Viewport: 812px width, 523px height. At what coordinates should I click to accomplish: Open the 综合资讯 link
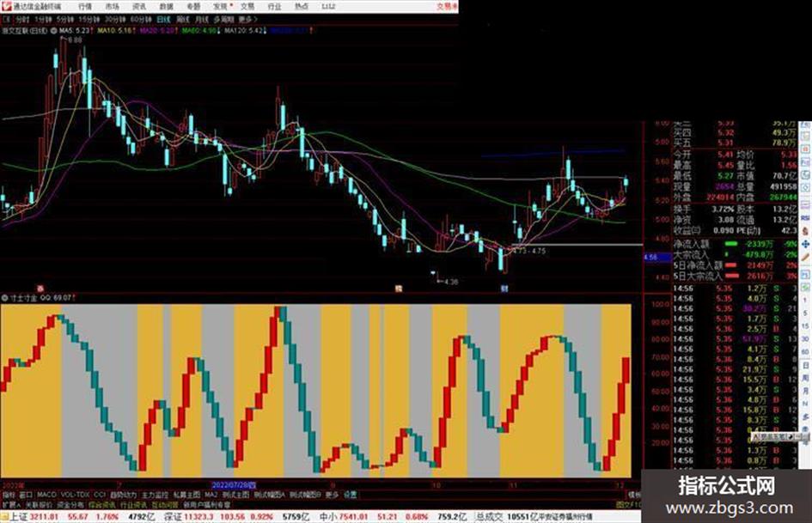101,504
